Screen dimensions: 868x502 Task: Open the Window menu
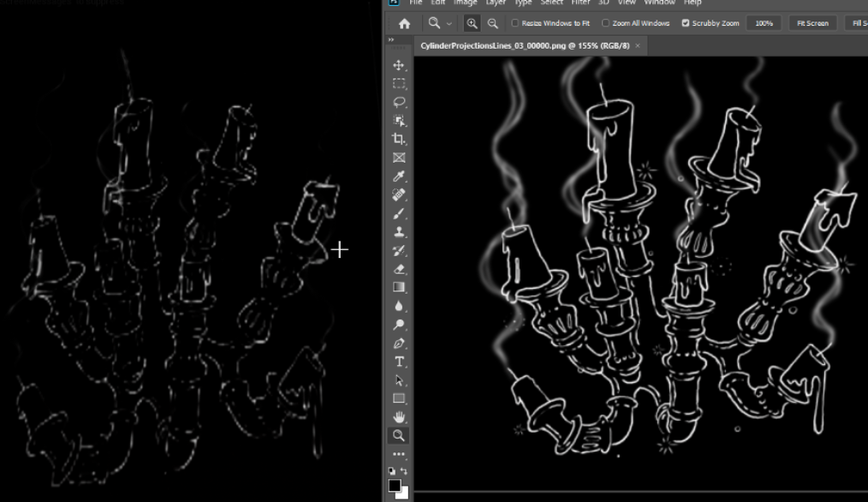pos(659,3)
